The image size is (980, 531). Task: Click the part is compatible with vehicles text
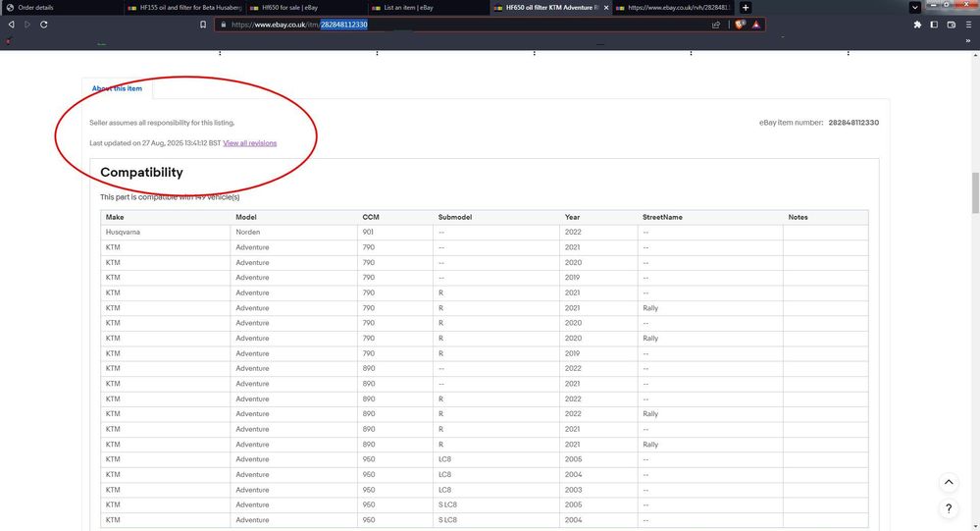[170, 197]
